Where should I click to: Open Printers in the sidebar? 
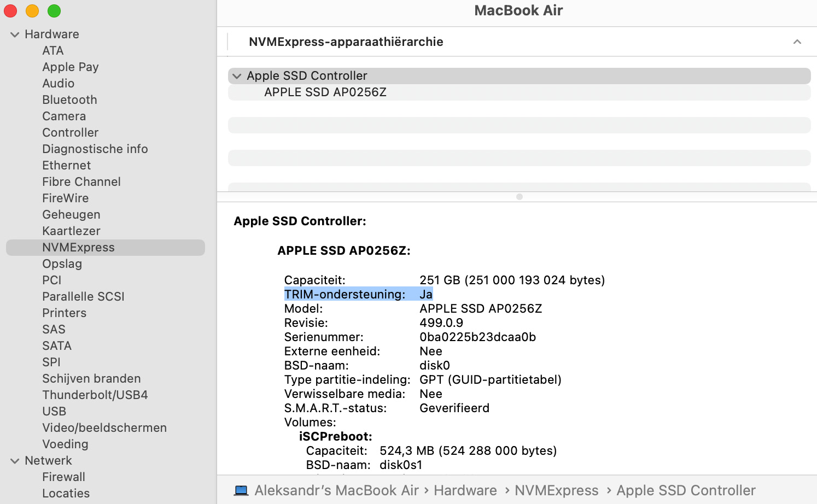[65, 313]
